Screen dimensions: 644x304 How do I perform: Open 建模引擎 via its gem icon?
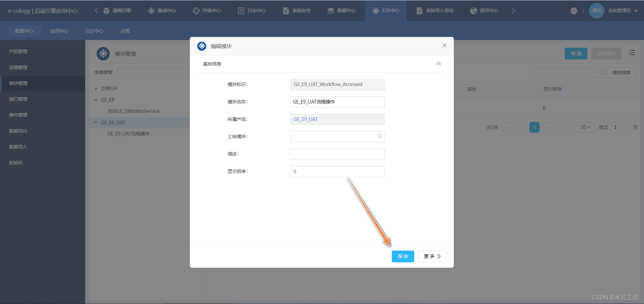107,10
